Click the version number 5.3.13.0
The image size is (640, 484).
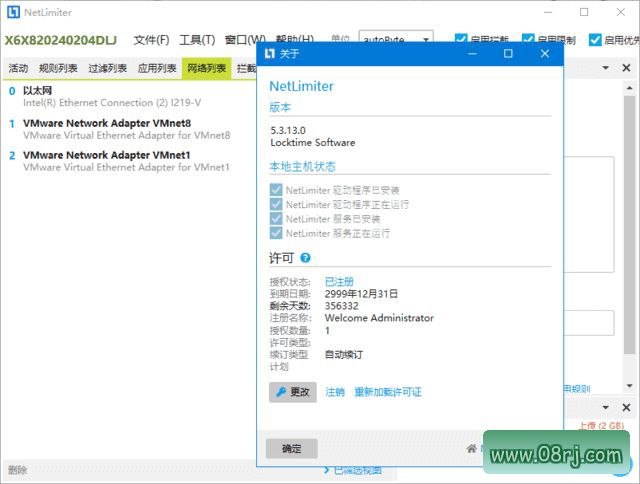coord(288,131)
